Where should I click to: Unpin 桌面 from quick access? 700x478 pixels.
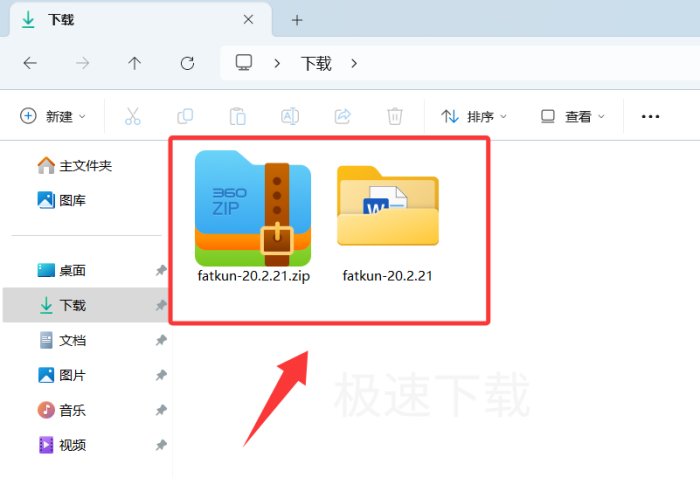point(161,270)
